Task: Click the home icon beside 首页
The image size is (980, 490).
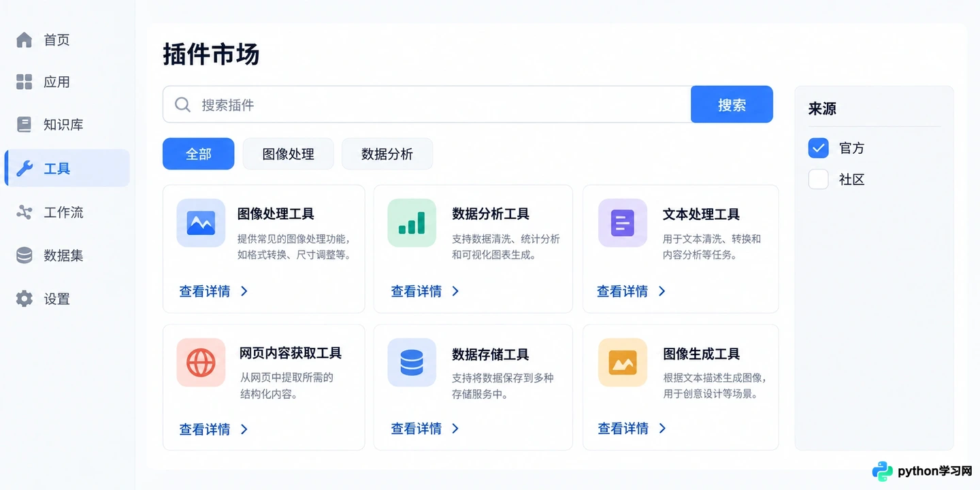Action: click(x=24, y=40)
